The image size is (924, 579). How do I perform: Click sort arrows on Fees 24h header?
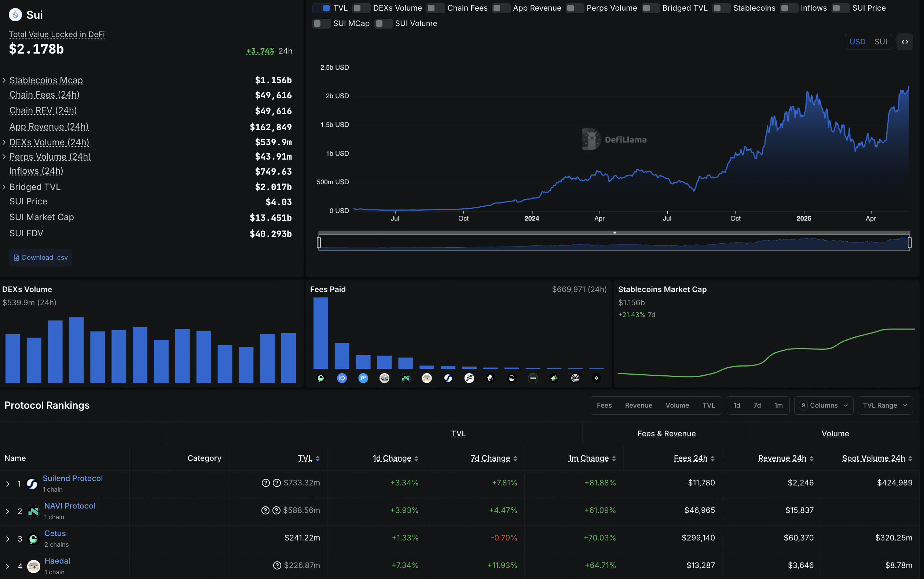[x=712, y=459]
